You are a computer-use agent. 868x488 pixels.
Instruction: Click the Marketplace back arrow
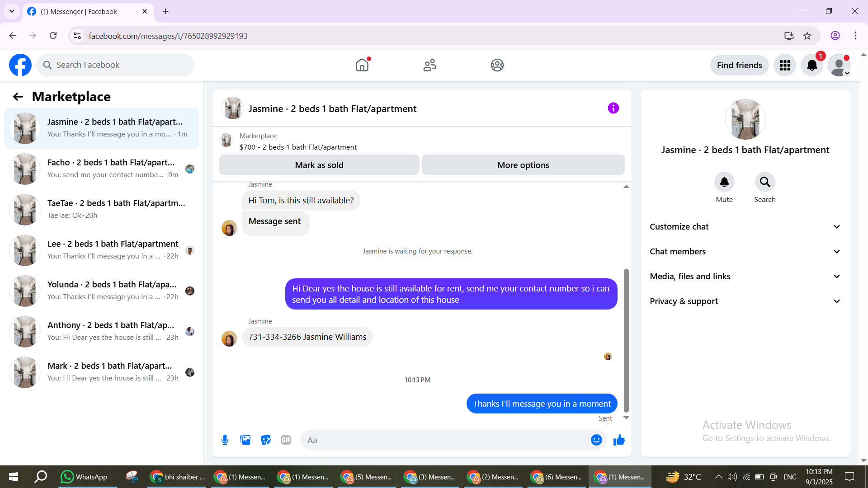click(18, 97)
